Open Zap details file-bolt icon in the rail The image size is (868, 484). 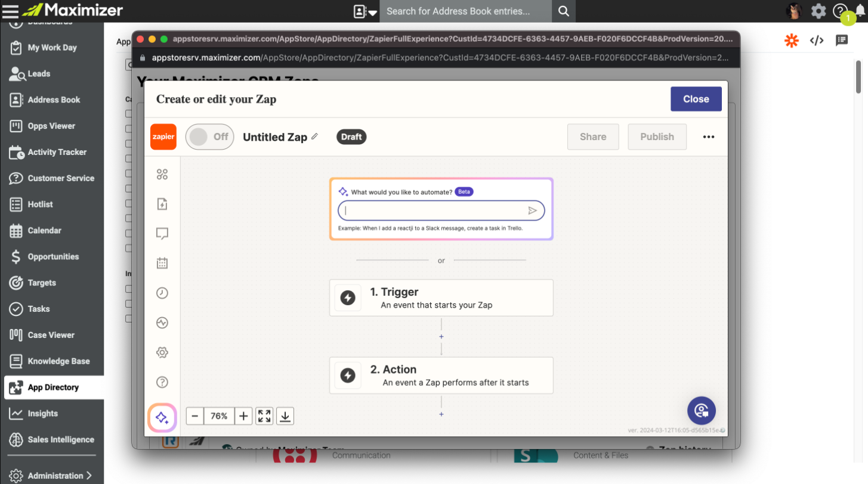point(162,204)
